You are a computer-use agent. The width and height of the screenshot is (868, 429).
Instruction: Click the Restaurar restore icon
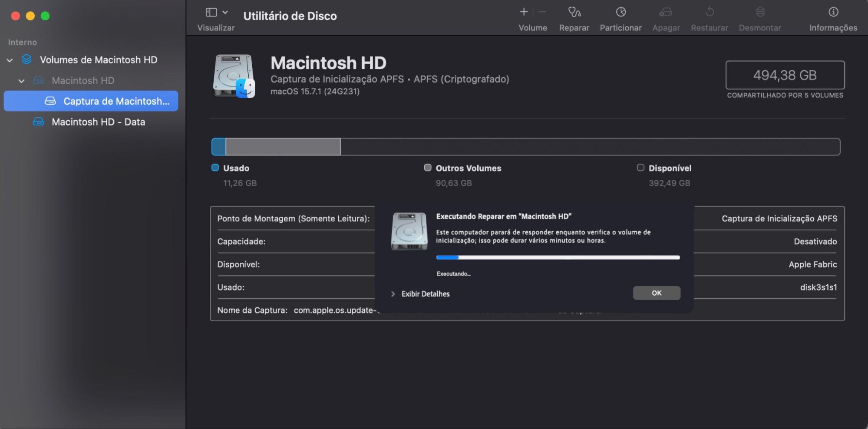[709, 12]
